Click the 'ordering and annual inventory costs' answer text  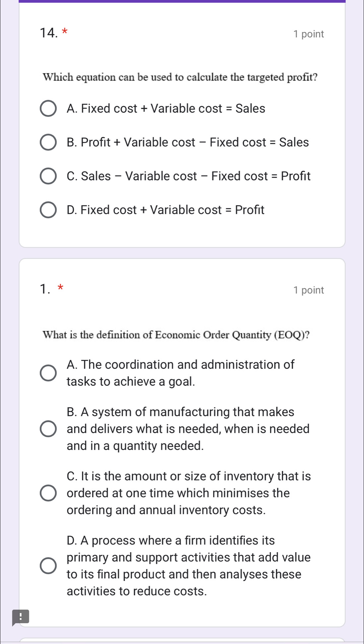pos(166,510)
